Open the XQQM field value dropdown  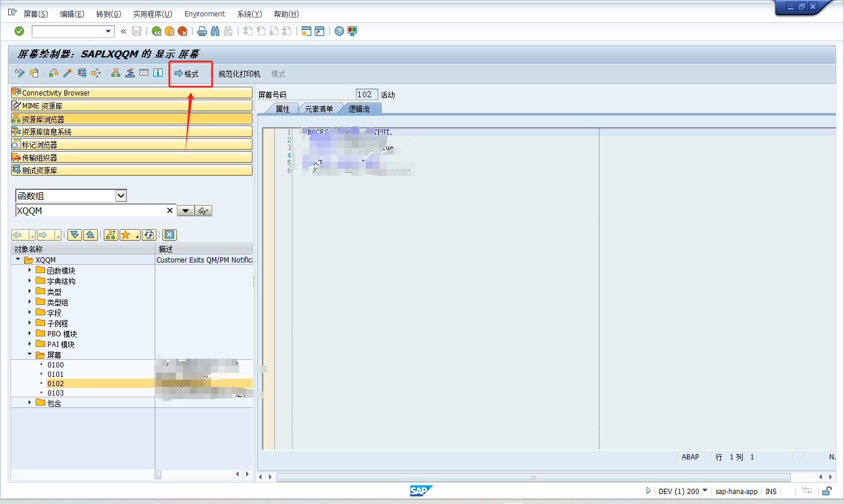coord(186,210)
